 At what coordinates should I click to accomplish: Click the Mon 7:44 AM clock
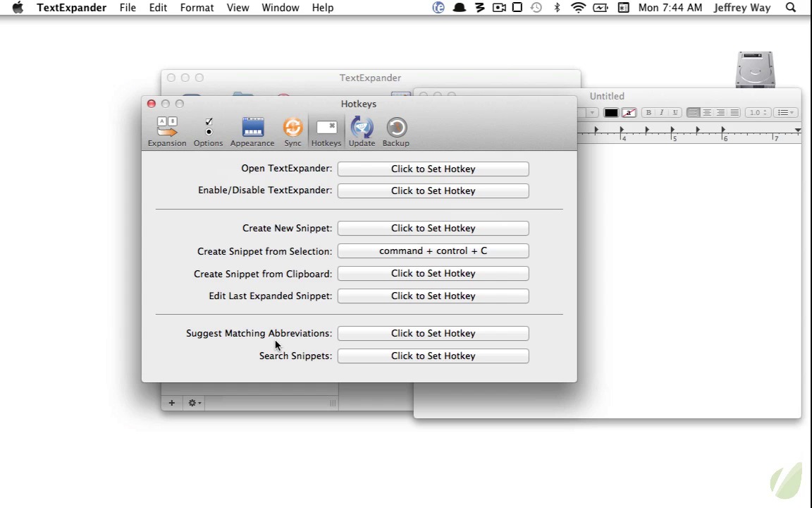pos(670,8)
